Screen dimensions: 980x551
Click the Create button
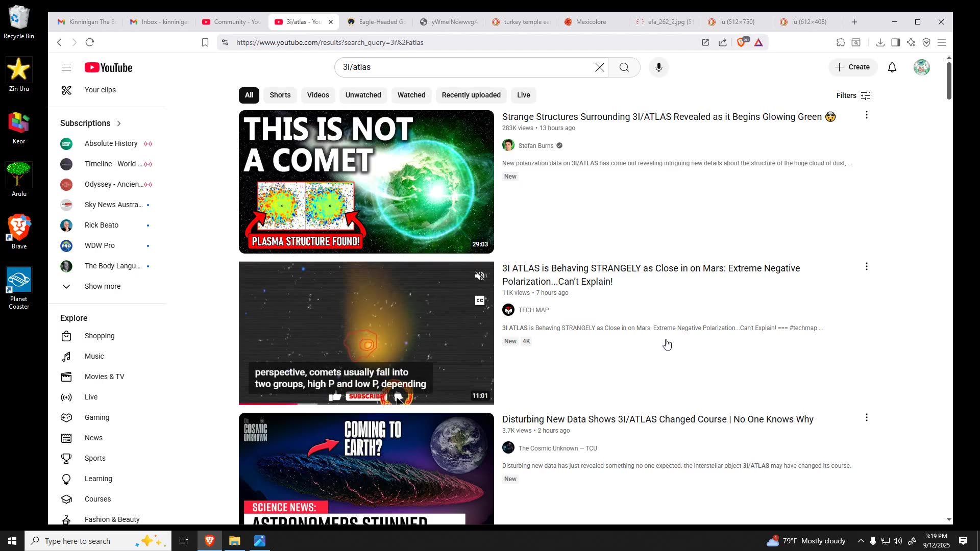click(x=852, y=67)
